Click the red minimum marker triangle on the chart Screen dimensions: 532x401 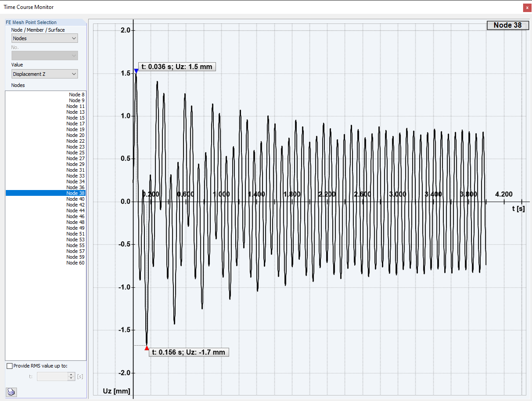point(146,348)
